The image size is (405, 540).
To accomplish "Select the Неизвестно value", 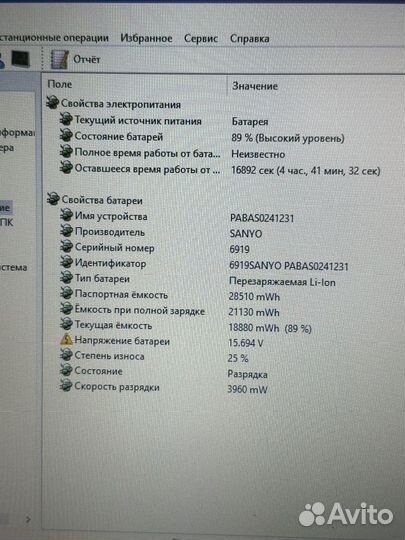I will (258, 154).
